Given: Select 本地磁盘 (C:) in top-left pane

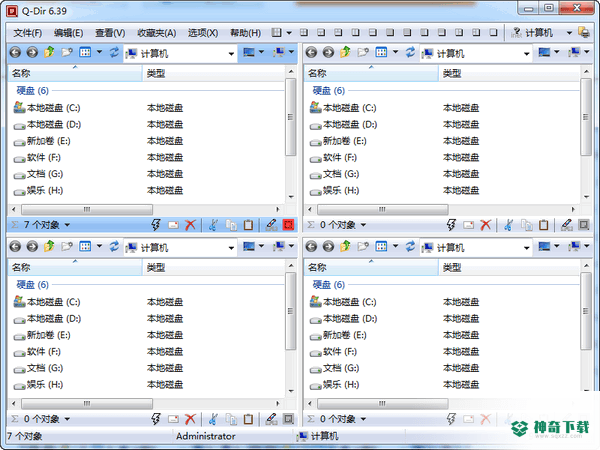Looking at the screenshot, I should (x=47, y=108).
